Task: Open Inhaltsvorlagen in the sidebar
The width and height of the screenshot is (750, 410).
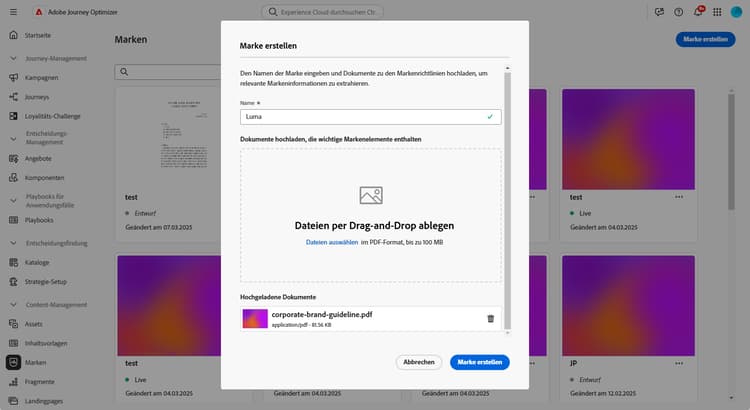Action: pyautogui.click(x=46, y=344)
